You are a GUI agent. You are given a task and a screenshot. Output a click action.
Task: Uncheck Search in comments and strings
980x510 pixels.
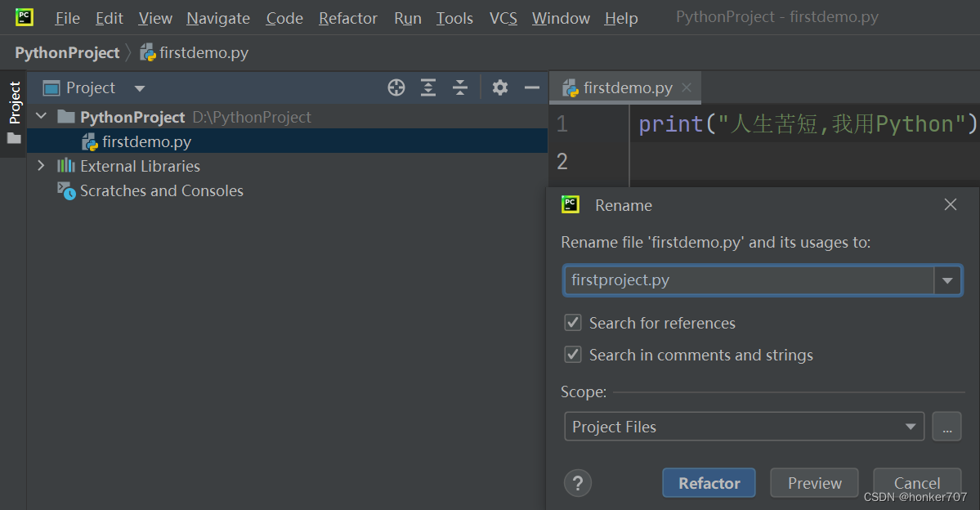tap(572, 355)
